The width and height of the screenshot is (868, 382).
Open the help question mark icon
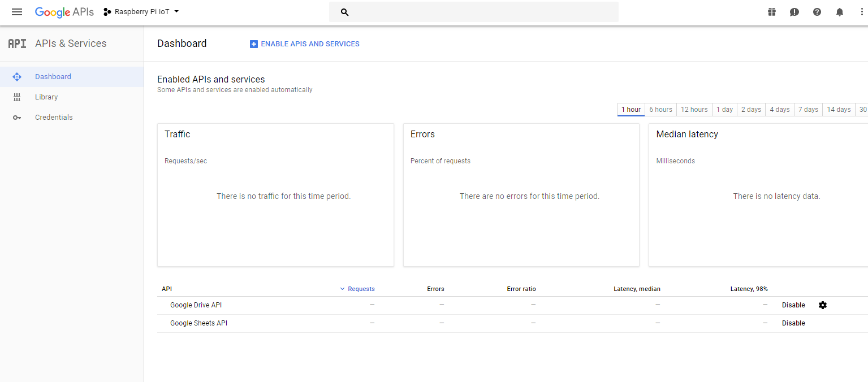817,12
